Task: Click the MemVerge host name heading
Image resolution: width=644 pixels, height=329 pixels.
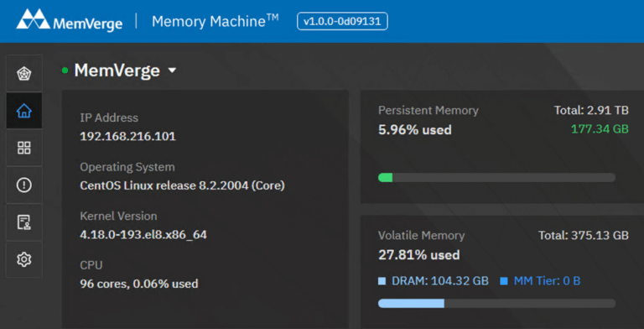Action: (x=117, y=70)
